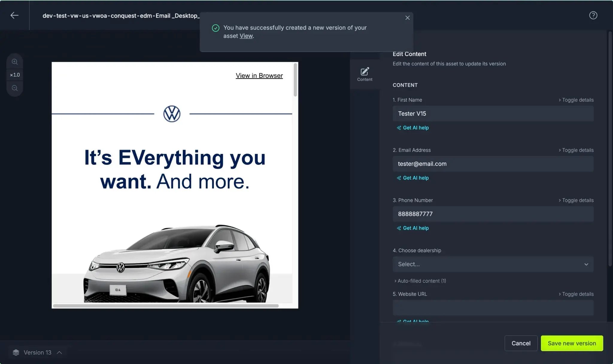Click Save new version button

tap(572, 343)
